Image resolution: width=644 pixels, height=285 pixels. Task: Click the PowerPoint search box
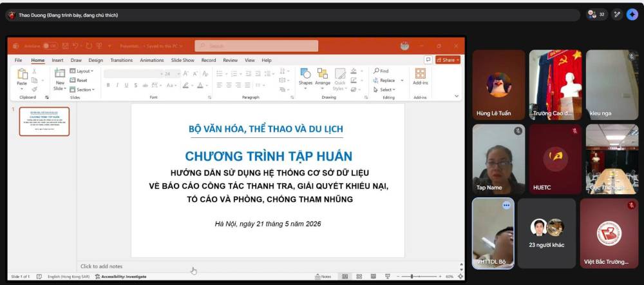coord(256,46)
